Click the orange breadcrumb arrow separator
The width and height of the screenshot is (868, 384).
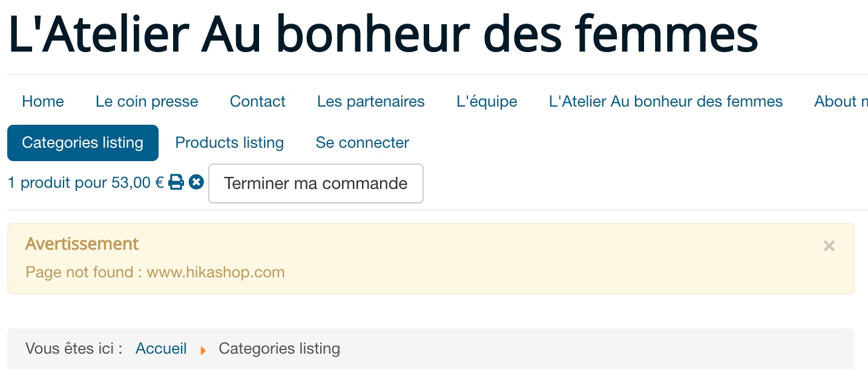click(203, 350)
